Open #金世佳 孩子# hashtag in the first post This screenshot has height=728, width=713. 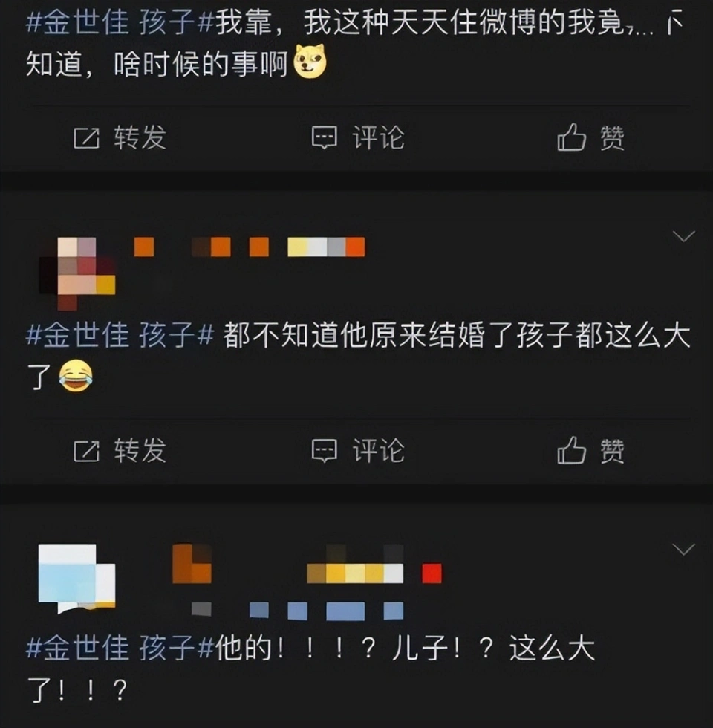[120, 23]
